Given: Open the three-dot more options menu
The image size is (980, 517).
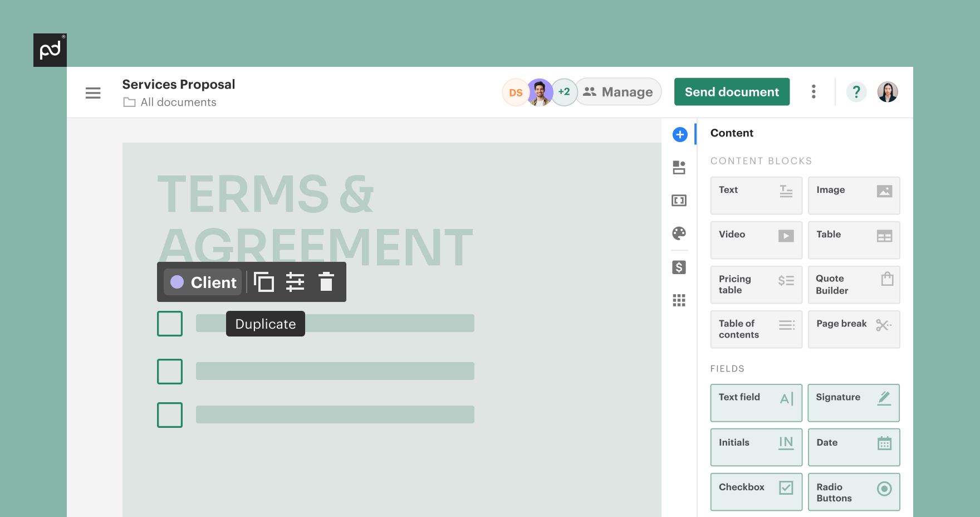Looking at the screenshot, I should point(814,92).
